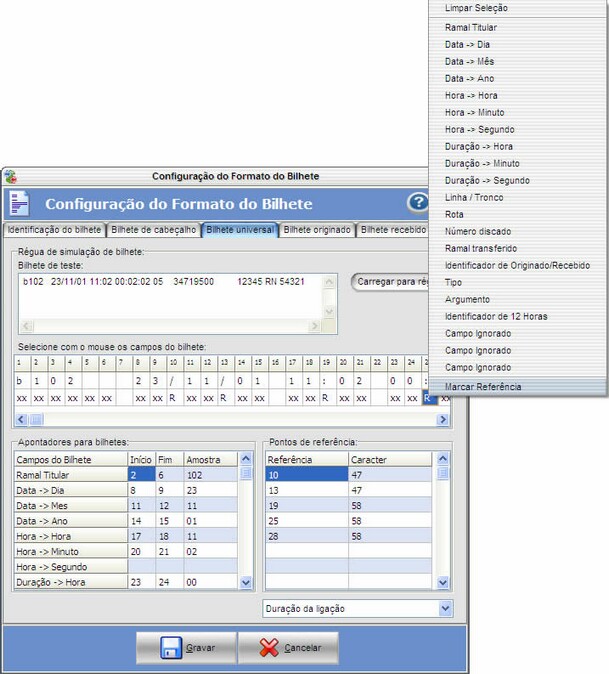The width and height of the screenshot is (609, 674).
Task: Choose Duração -> Minuto menu entry
Action: coord(482,163)
